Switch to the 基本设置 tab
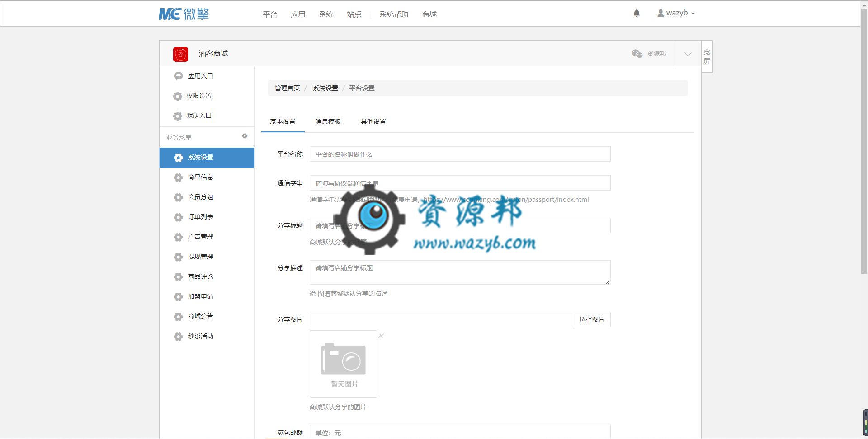 click(x=283, y=121)
